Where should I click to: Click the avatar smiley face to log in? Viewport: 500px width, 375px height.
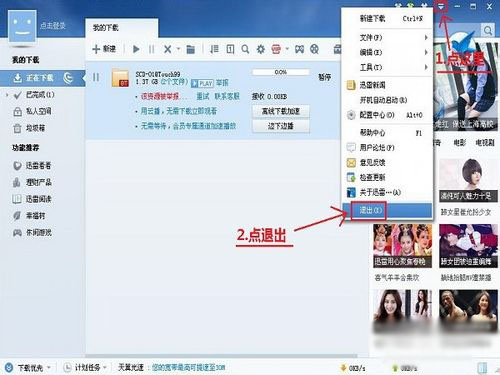[22, 26]
